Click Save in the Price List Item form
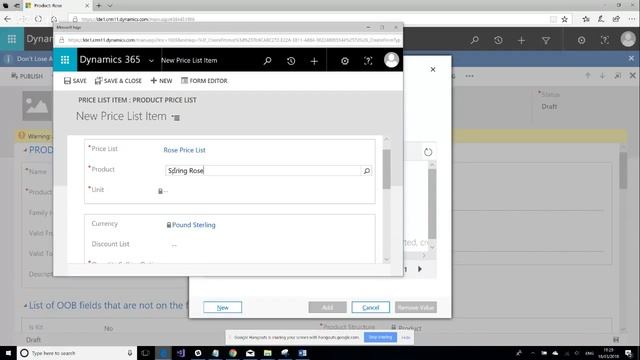Screen dimensions: 640x360 pos(75,81)
